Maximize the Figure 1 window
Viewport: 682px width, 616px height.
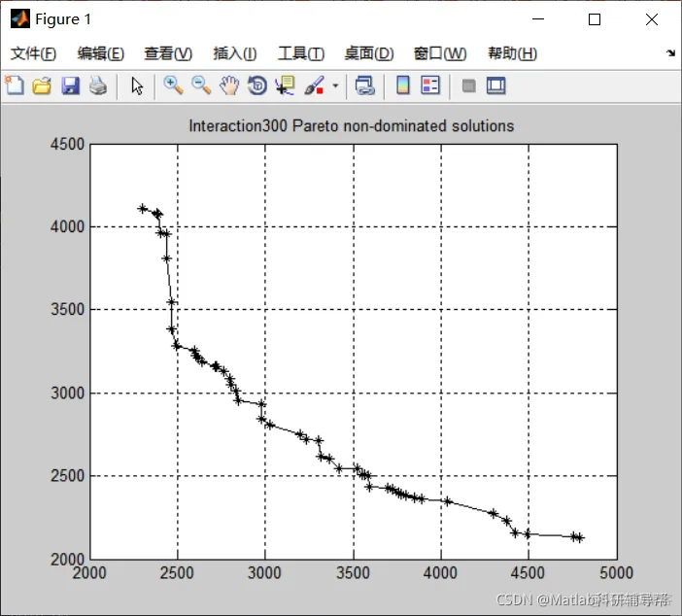pyautogui.click(x=595, y=19)
